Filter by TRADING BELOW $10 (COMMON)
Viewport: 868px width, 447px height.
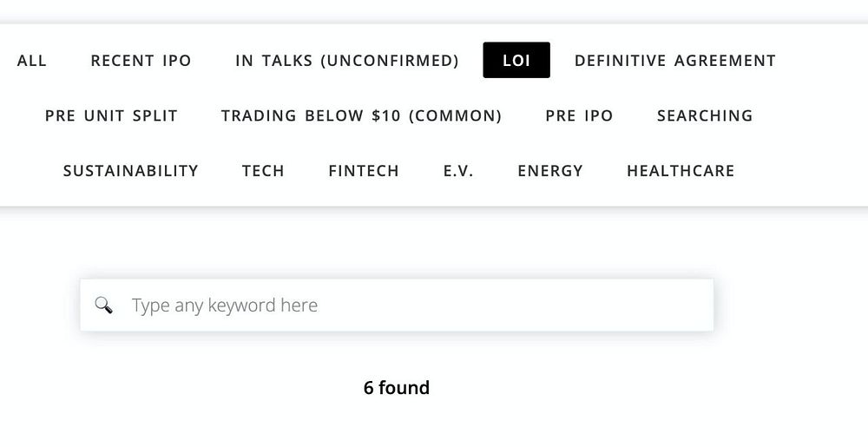click(361, 115)
